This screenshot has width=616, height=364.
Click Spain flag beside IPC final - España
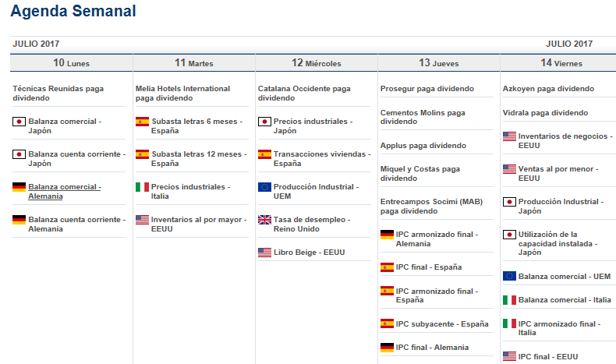[x=387, y=267]
